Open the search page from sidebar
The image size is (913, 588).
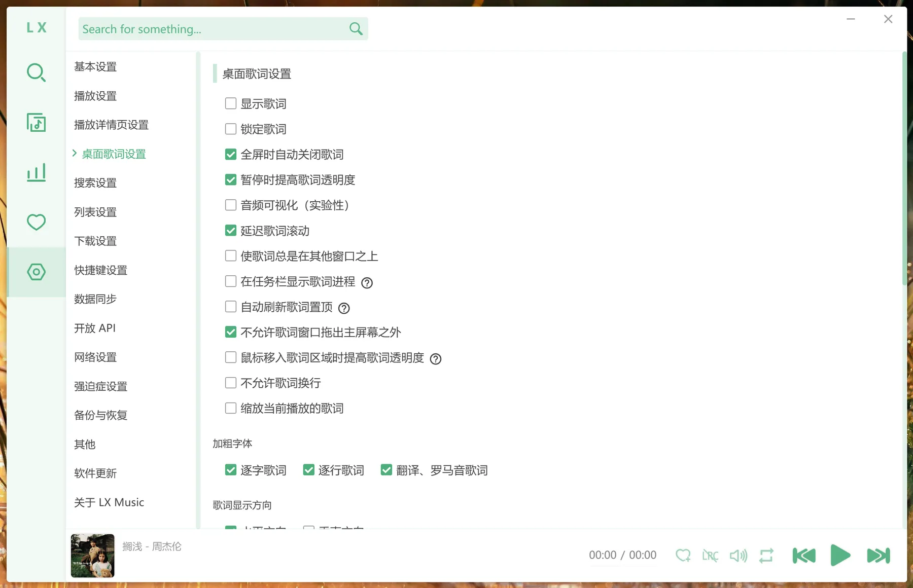point(36,72)
